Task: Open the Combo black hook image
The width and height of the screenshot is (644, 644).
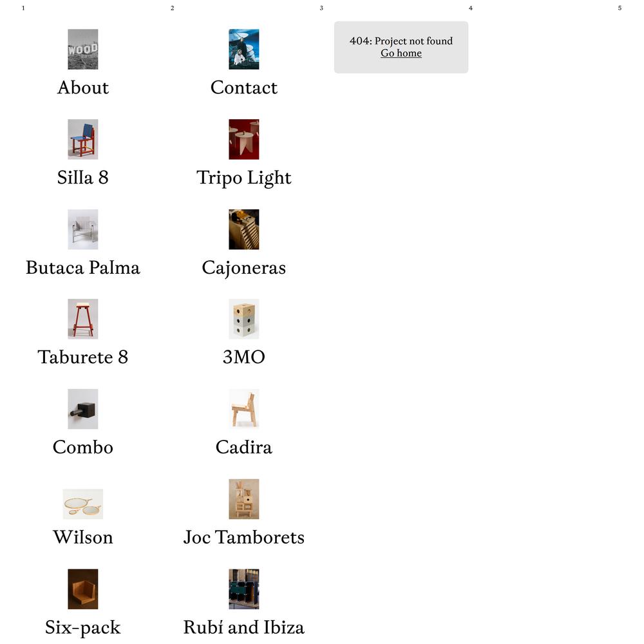Action: (x=83, y=409)
